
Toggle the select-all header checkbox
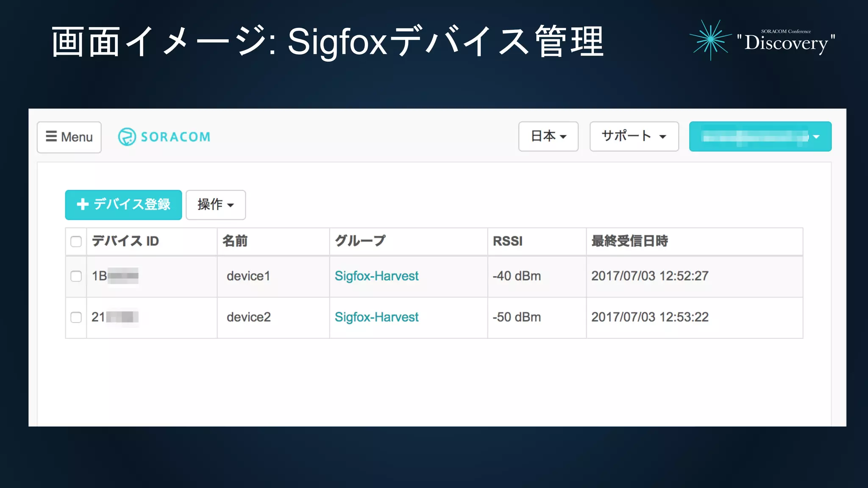click(76, 241)
